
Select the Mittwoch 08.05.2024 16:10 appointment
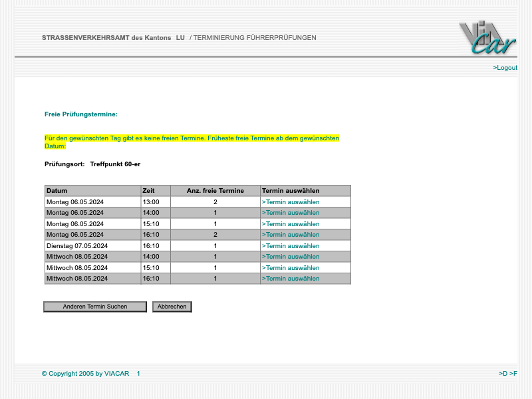click(x=291, y=279)
